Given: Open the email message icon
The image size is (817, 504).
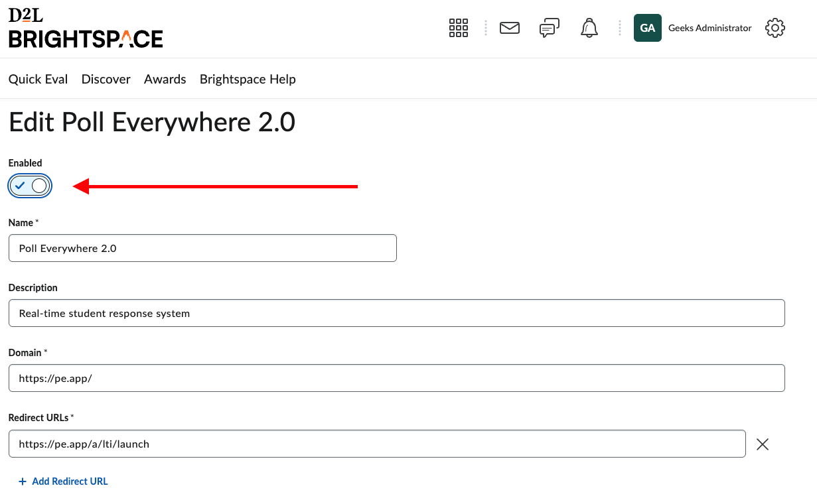Looking at the screenshot, I should [x=509, y=28].
